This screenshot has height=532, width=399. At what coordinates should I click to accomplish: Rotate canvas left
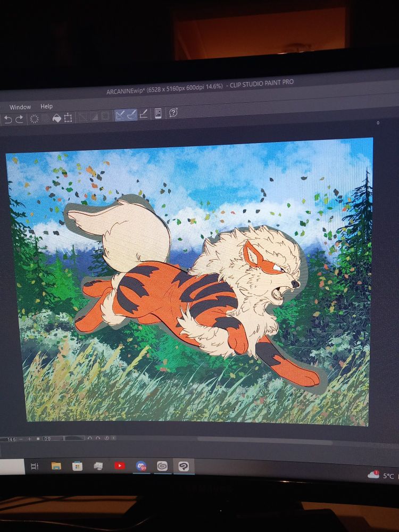(x=90, y=438)
